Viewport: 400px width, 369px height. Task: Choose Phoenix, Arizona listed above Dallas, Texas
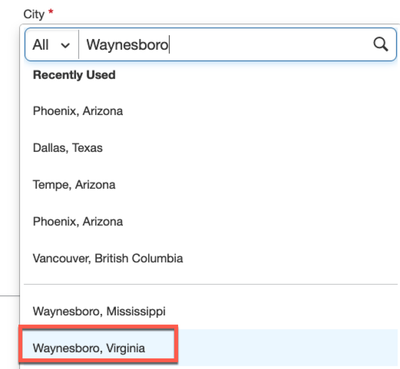point(211,111)
